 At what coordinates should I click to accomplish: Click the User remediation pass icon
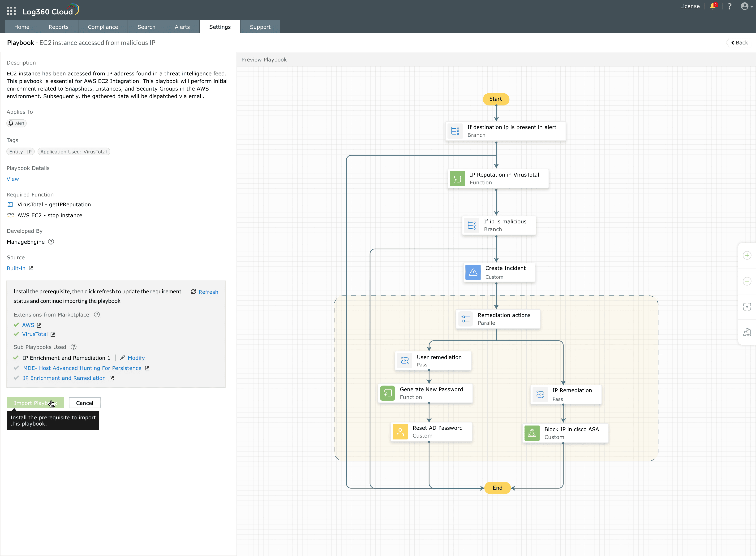[404, 361]
